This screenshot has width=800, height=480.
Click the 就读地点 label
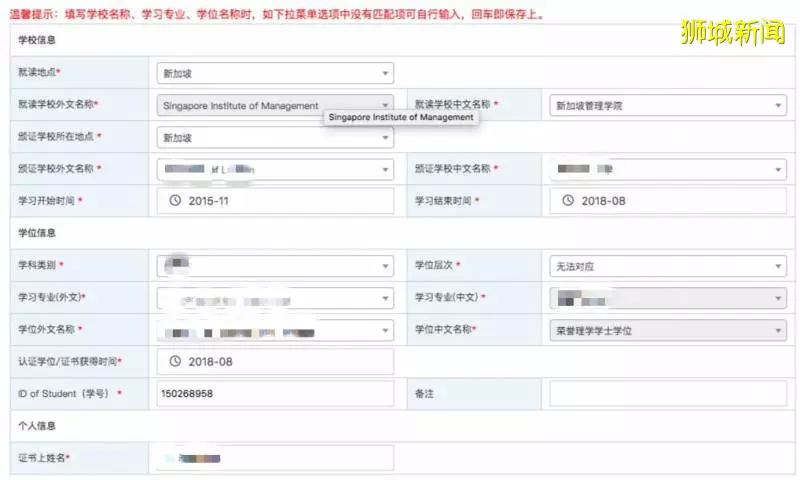(39, 72)
